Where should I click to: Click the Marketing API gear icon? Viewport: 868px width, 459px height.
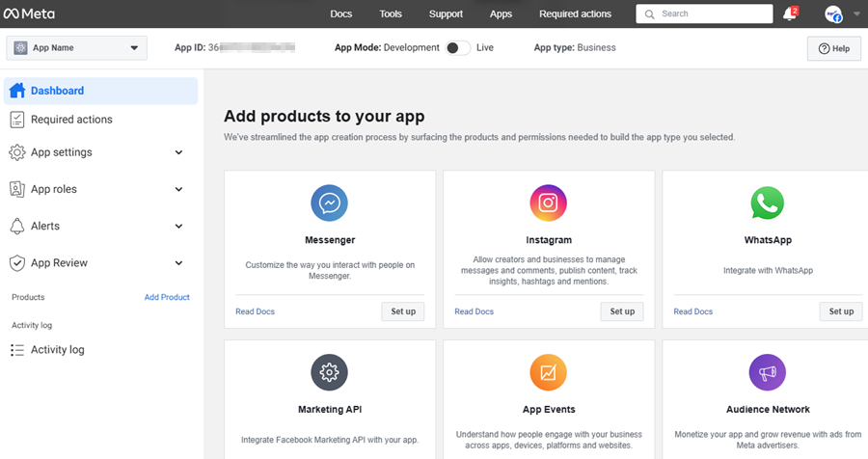[x=330, y=372]
